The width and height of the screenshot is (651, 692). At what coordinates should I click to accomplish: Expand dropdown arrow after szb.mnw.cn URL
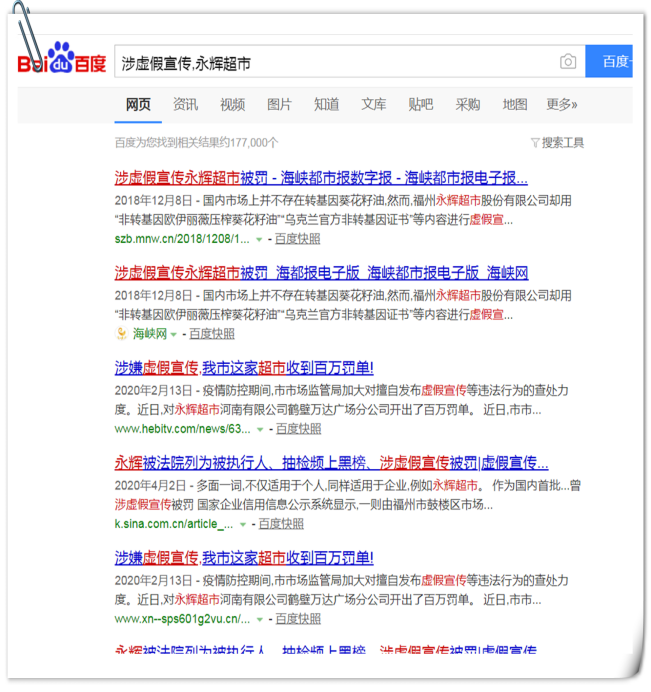point(259,240)
